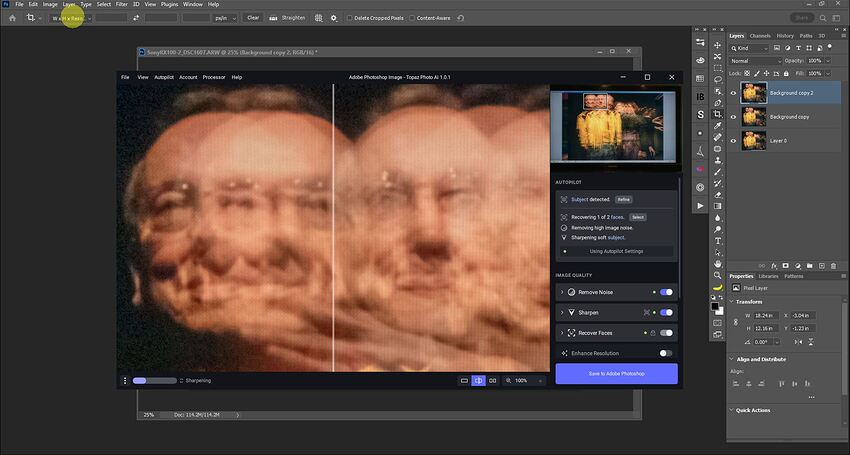Open crop settings gear menu
850x455 pixels.
pyautogui.click(x=333, y=18)
